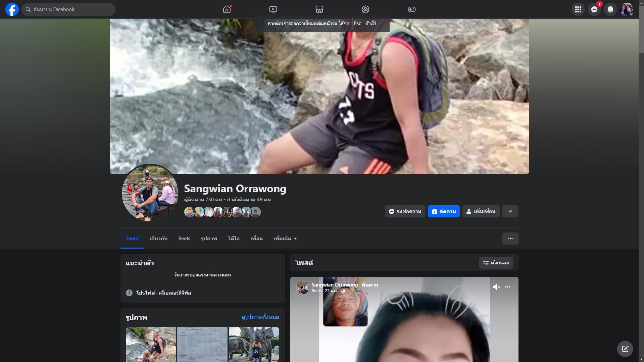Open the Watch video icon

(x=273, y=9)
